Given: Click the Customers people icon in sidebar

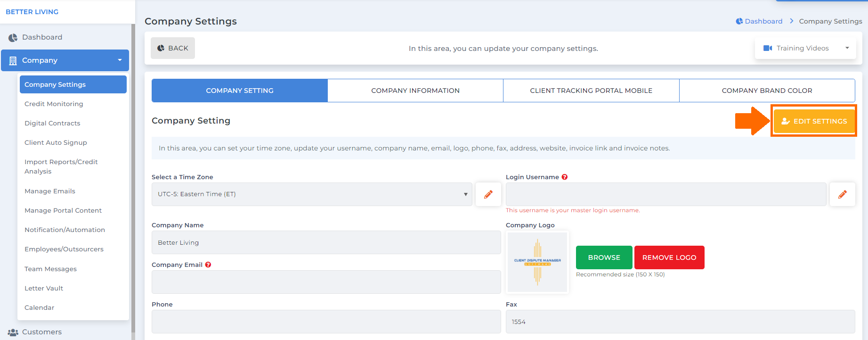Looking at the screenshot, I should click(13, 332).
